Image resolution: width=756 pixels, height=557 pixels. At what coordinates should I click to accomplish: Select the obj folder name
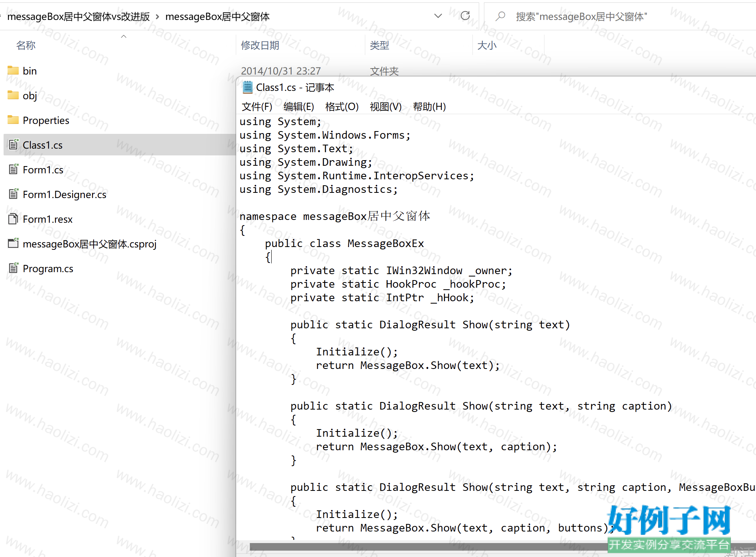point(30,96)
